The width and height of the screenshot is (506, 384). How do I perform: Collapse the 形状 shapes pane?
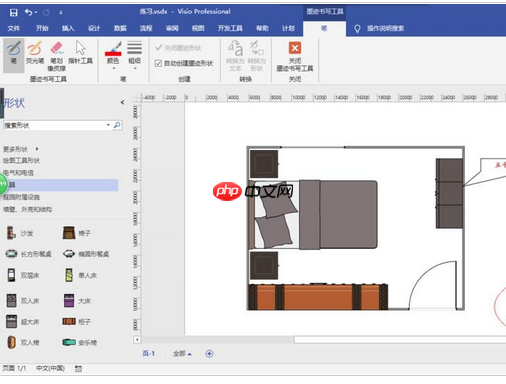122,102
